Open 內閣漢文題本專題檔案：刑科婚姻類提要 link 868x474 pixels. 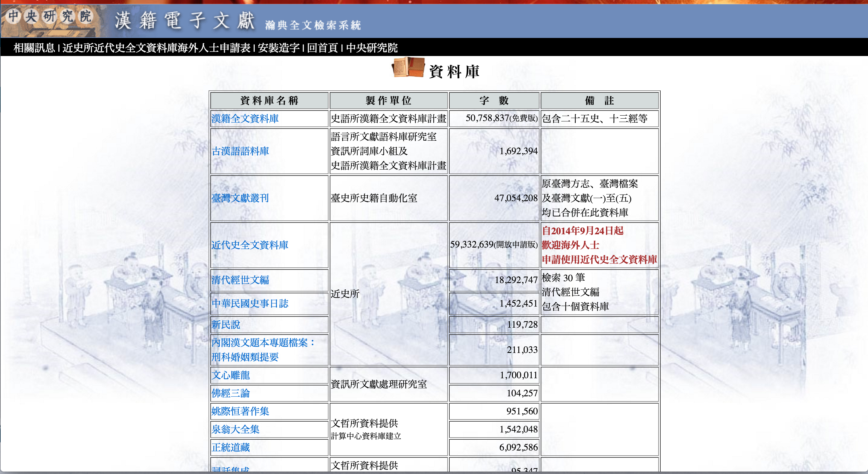263,350
